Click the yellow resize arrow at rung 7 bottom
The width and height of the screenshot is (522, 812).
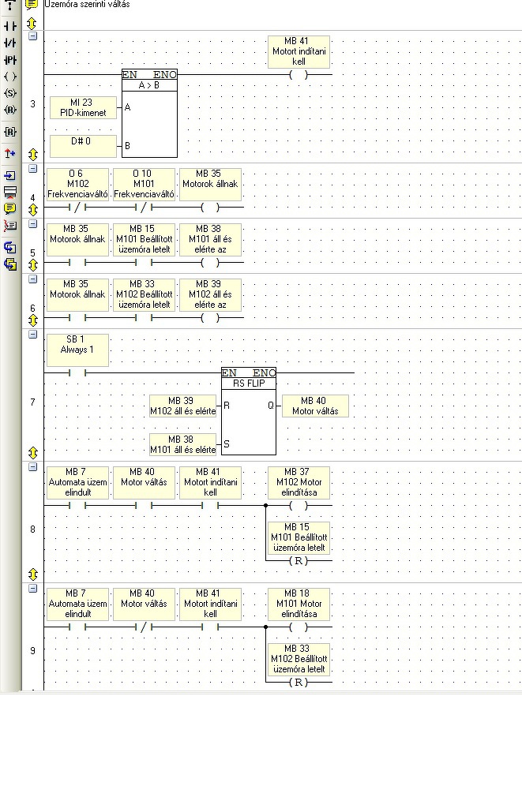coord(32,453)
